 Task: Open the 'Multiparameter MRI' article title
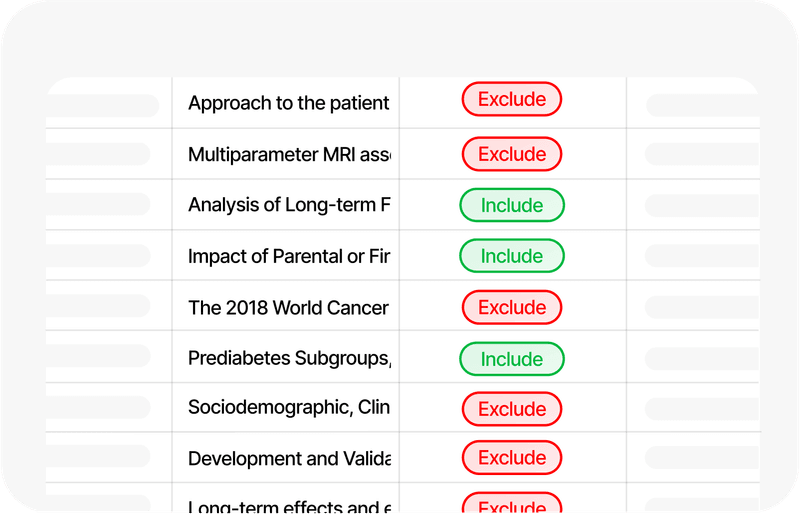tap(288, 155)
